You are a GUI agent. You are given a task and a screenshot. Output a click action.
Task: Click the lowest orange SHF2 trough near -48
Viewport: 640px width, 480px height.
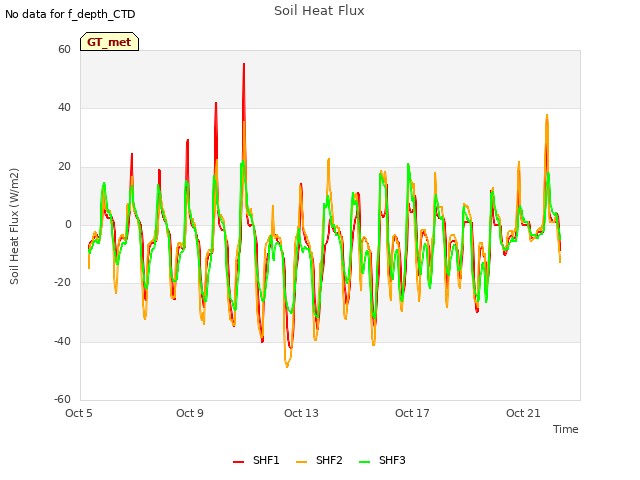[287, 366]
